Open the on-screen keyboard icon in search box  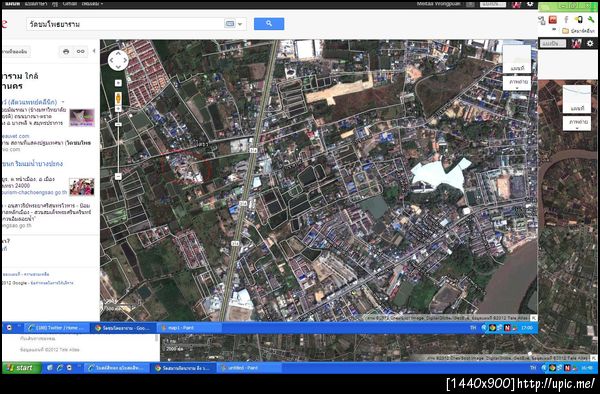[230, 24]
